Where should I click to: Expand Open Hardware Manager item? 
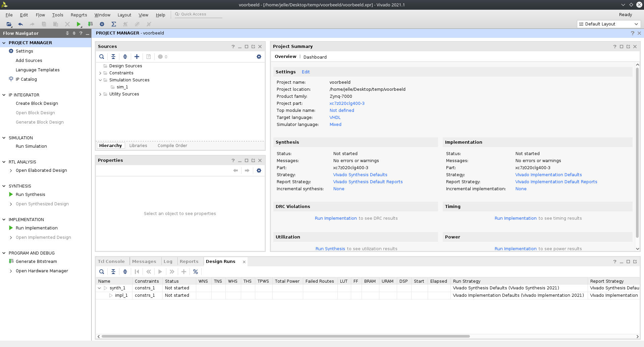pos(11,271)
